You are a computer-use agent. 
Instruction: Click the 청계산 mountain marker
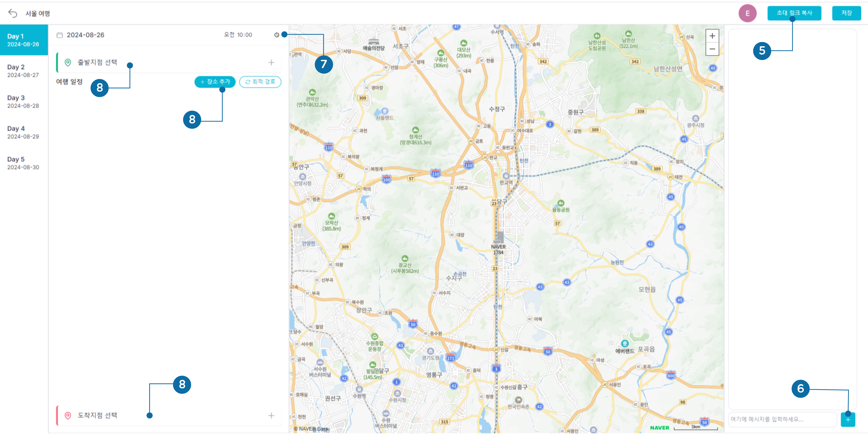click(415, 130)
